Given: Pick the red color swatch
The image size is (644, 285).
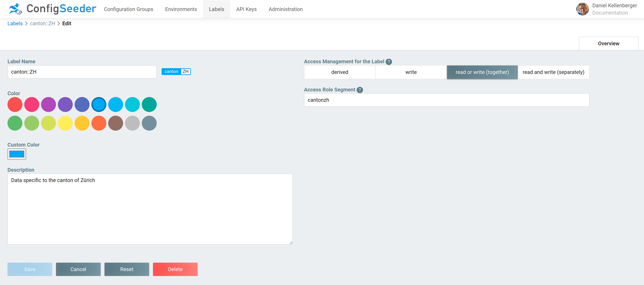Looking at the screenshot, I should (15, 105).
